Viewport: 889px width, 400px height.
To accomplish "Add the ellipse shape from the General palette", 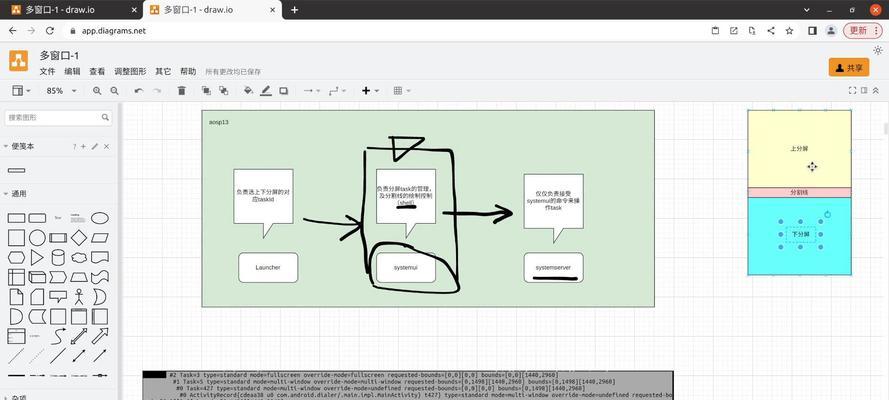I will [x=100, y=218].
